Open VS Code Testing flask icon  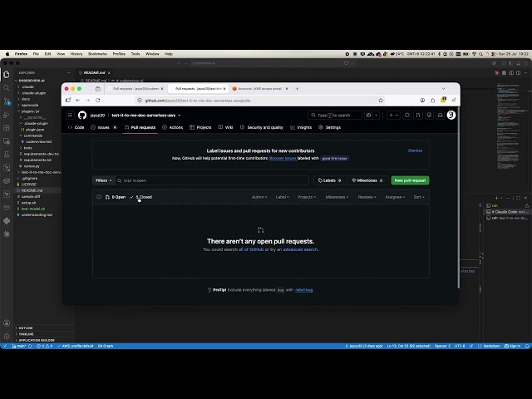tap(7, 155)
